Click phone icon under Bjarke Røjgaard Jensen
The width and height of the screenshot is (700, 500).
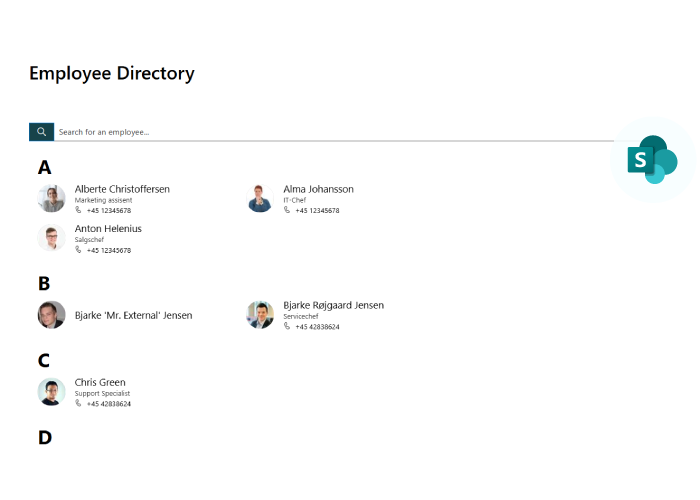coord(287,326)
